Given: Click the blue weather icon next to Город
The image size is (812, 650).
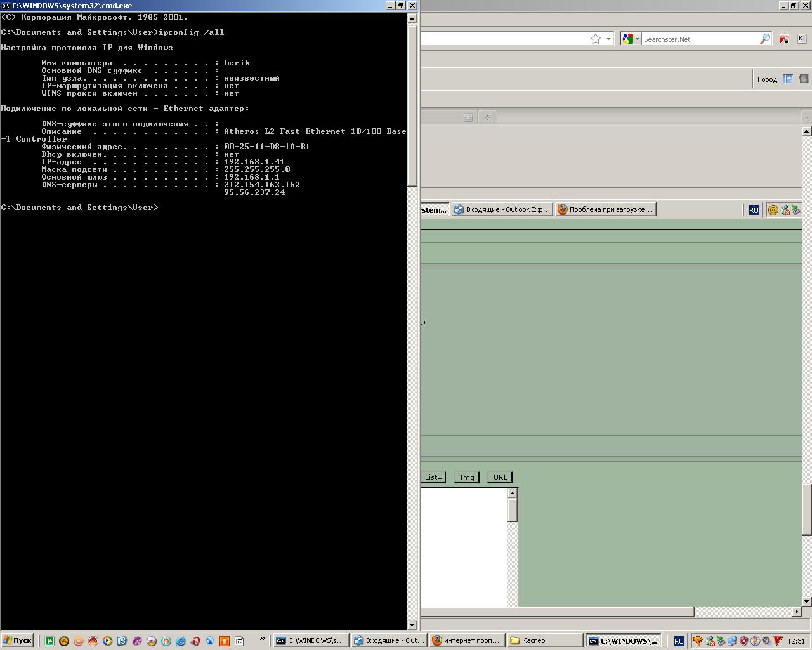Looking at the screenshot, I should click(788, 79).
